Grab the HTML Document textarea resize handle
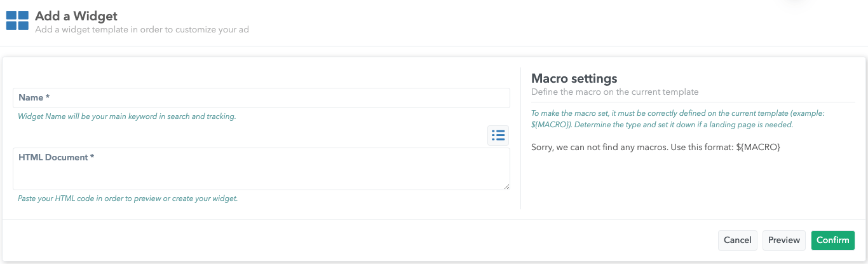868x264 pixels. pos(506,186)
